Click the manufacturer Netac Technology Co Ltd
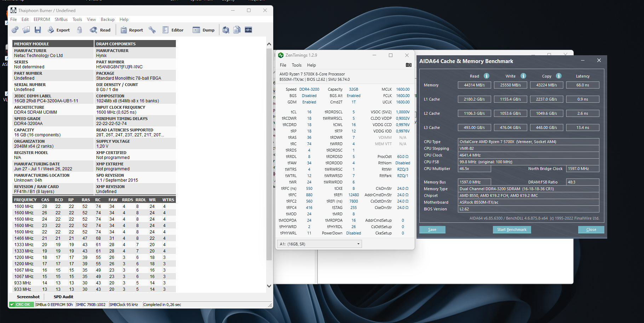Image resolution: width=644 pixels, height=323 pixels. (x=38, y=56)
